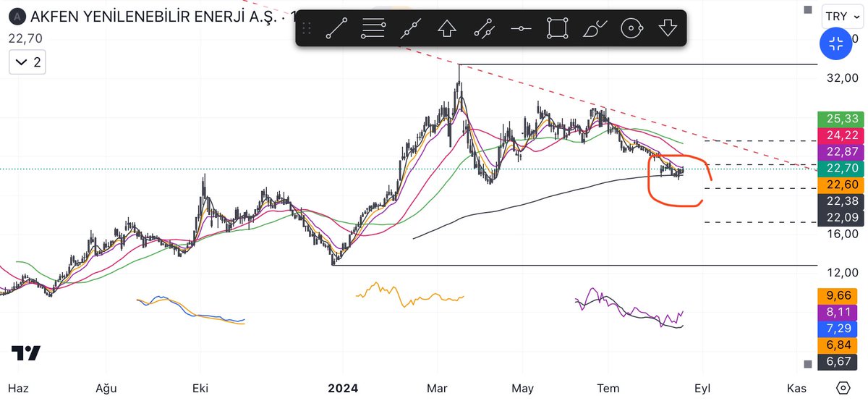
Task: Expand the indicator legend showing 2
Action: tap(27, 62)
